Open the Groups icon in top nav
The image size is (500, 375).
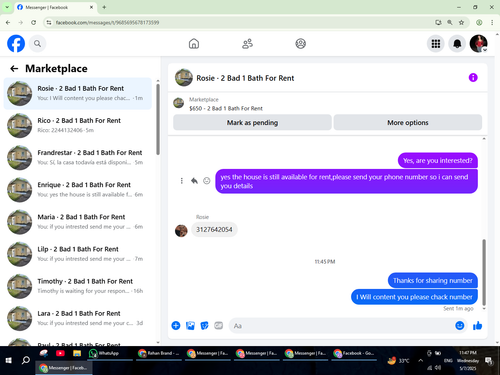click(301, 44)
